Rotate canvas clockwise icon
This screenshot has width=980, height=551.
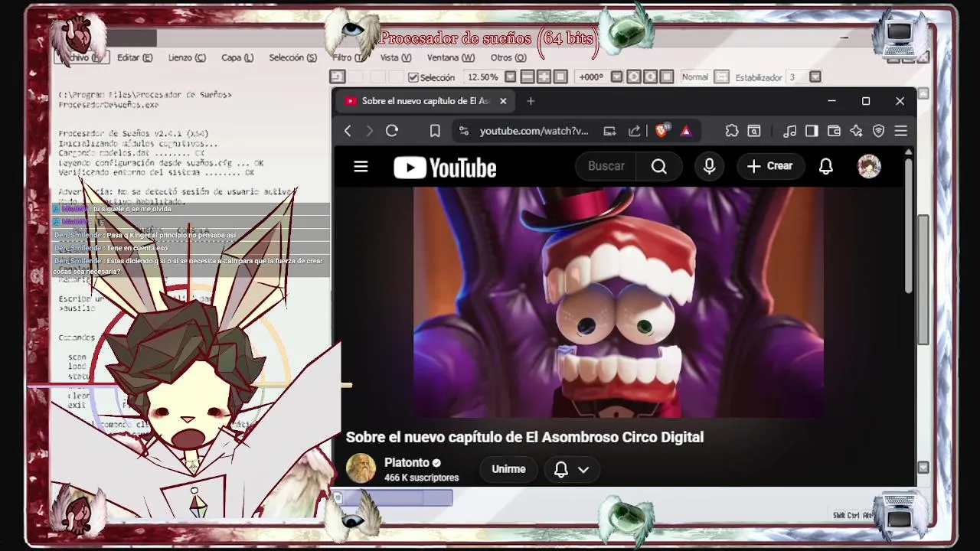pos(651,77)
